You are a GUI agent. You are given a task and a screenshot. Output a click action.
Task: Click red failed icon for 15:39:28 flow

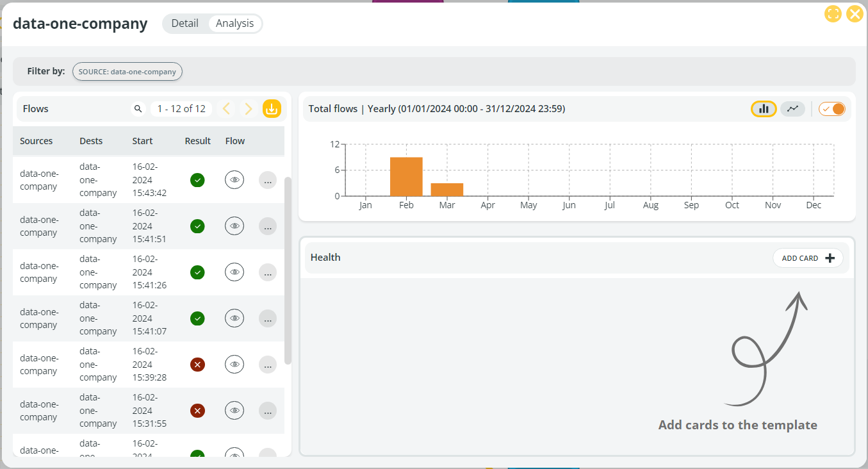197,365
